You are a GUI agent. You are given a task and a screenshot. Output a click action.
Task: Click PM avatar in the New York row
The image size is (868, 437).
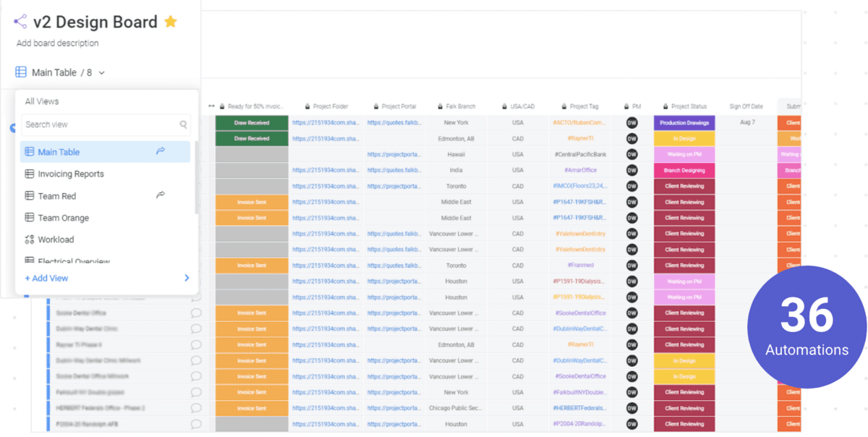[631, 123]
